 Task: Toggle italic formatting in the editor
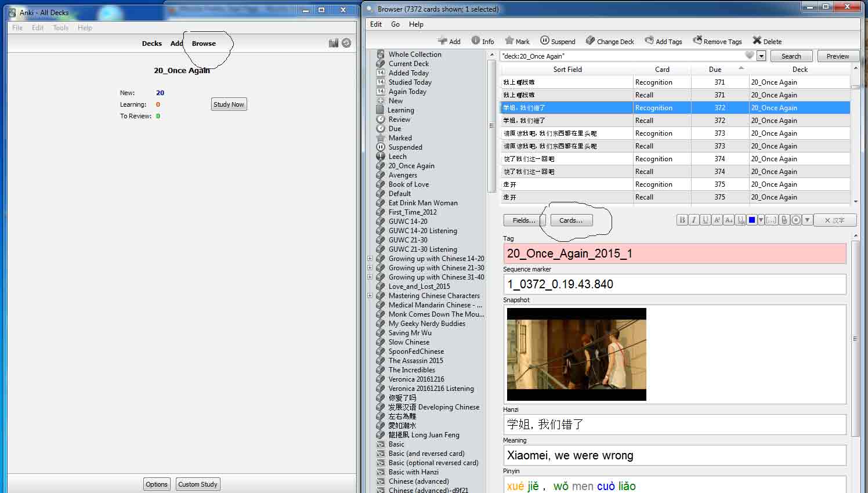[x=694, y=220]
